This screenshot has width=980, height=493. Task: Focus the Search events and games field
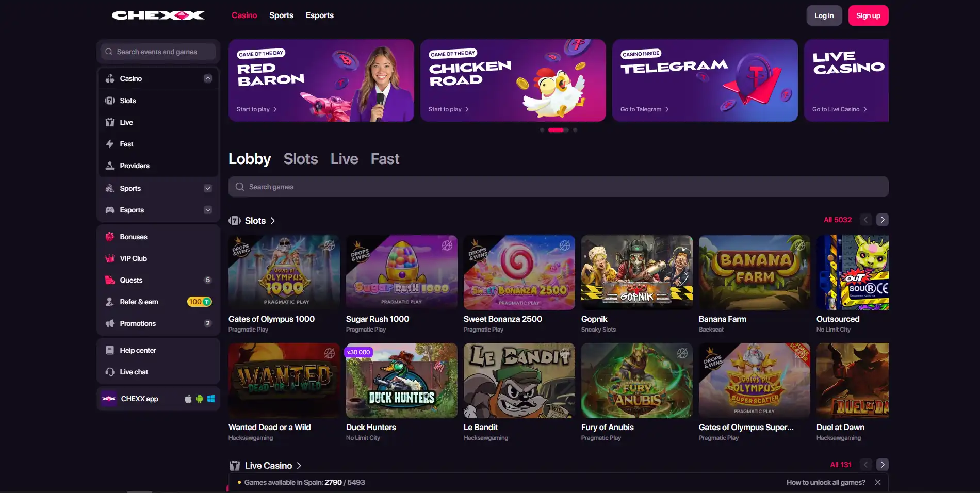(158, 52)
